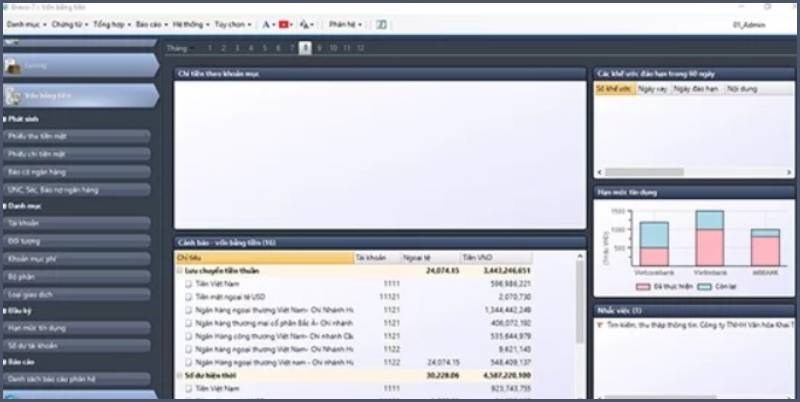Click the Số khế ước column header
800x402 pixels.
[614, 89]
